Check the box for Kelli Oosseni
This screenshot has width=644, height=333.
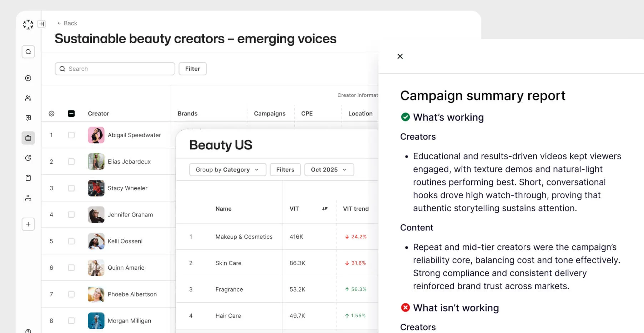tap(71, 241)
